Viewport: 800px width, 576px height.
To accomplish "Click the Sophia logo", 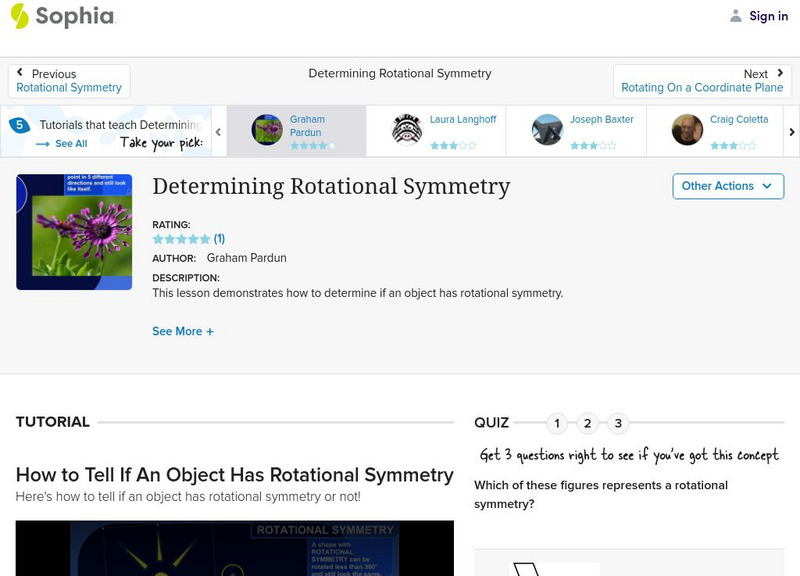I will click(62, 16).
